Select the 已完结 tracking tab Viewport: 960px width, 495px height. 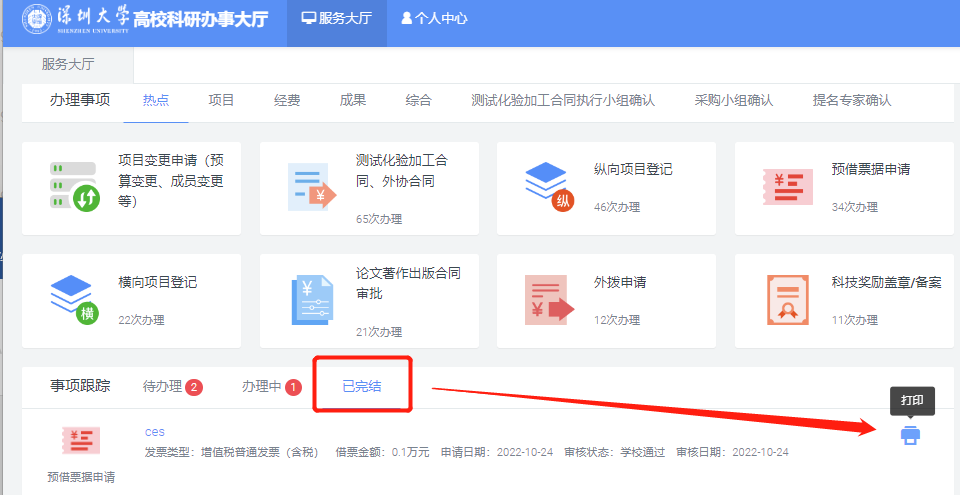pos(361,386)
